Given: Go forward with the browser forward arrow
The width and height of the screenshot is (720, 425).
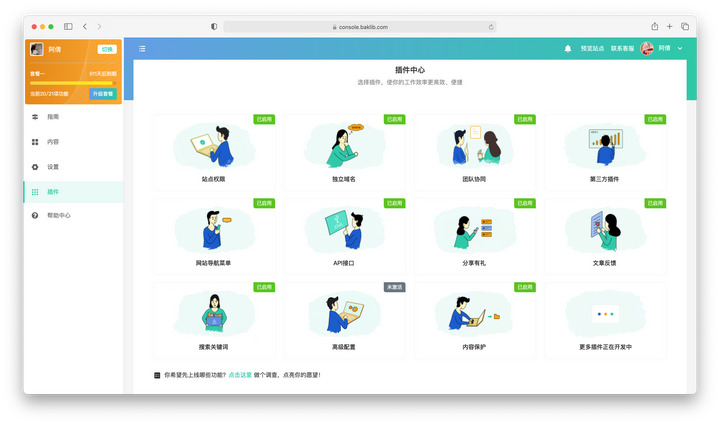Looking at the screenshot, I should point(99,27).
